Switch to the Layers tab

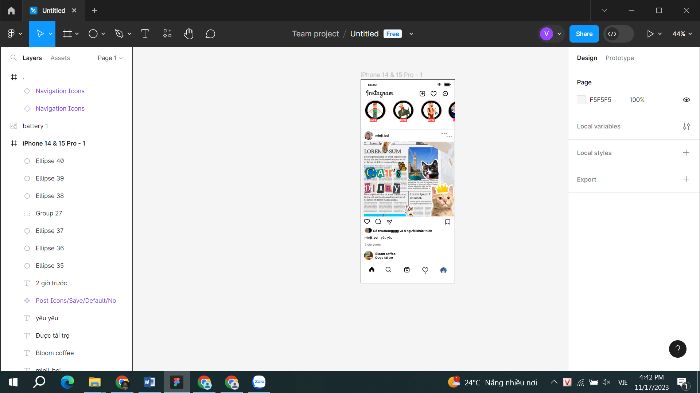32,58
